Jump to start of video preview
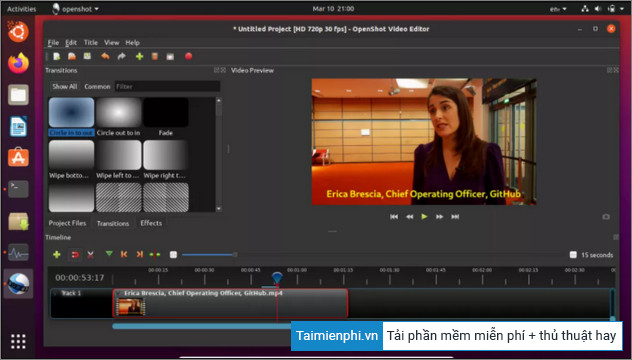Screen dimensions: 632x360 [394, 217]
